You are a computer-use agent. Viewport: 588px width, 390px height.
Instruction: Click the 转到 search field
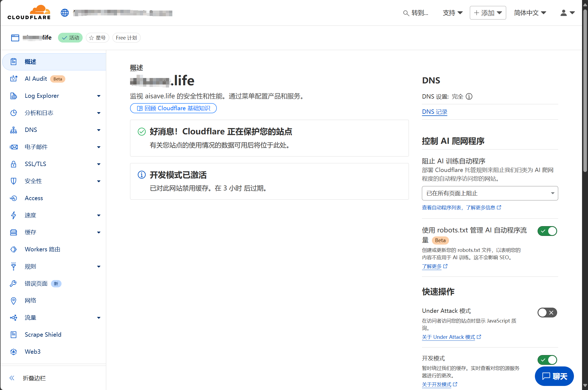416,13
